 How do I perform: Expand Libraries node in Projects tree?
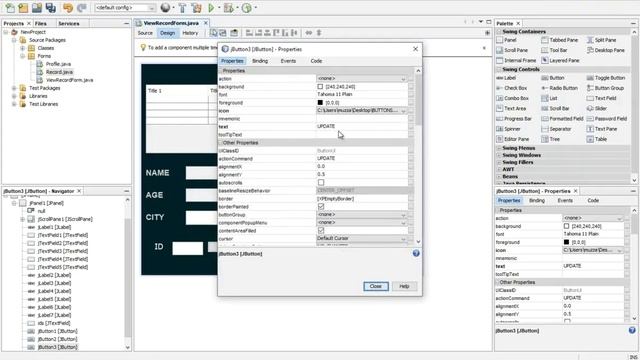pos(14,96)
